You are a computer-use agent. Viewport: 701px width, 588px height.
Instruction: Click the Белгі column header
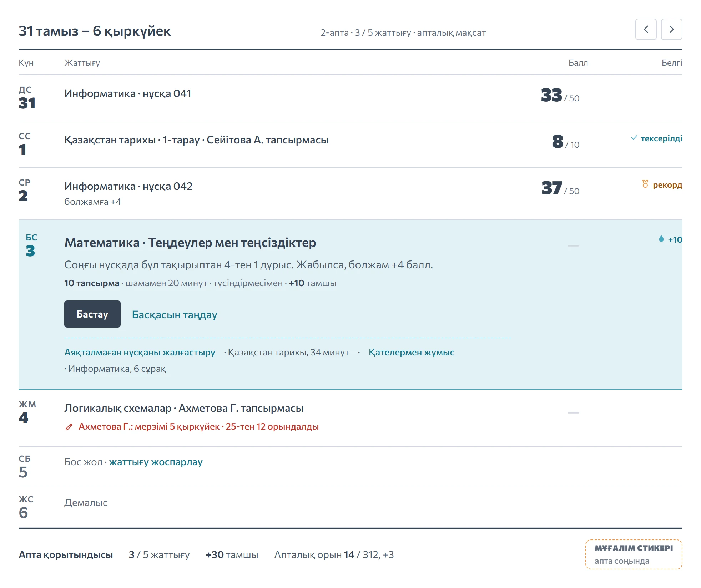click(x=672, y=63)
